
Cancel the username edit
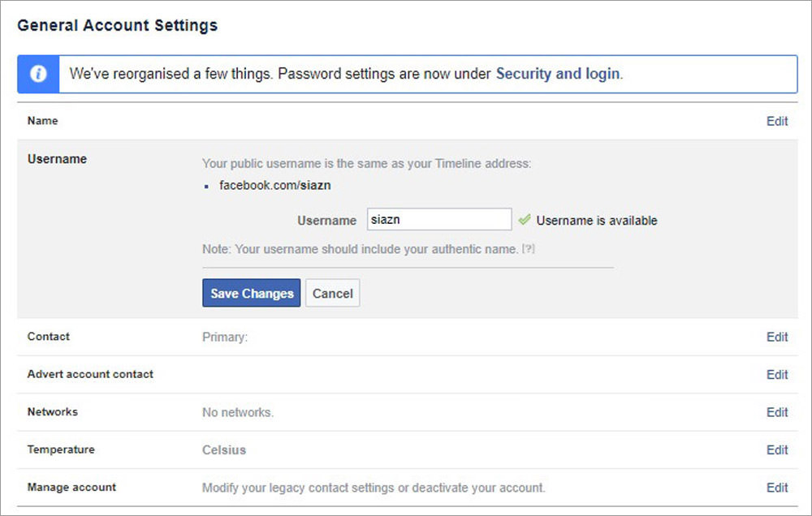click(x=332, y=294)
